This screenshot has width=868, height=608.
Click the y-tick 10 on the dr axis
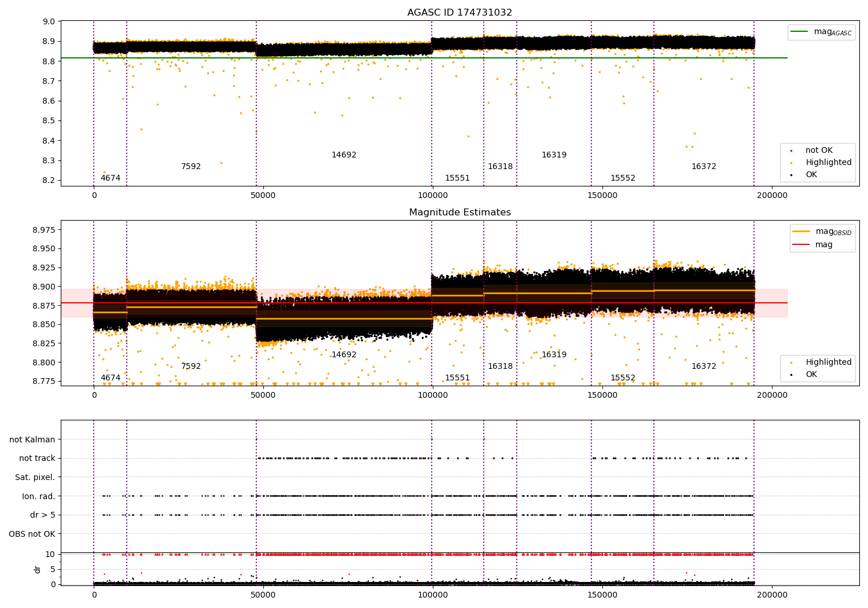point(50,555)
